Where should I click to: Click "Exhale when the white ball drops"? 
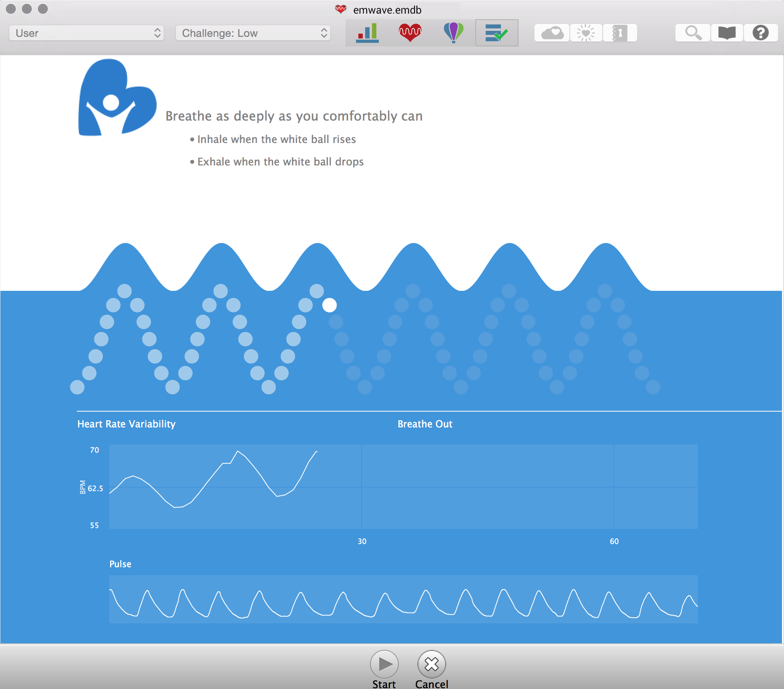(280, 162)
